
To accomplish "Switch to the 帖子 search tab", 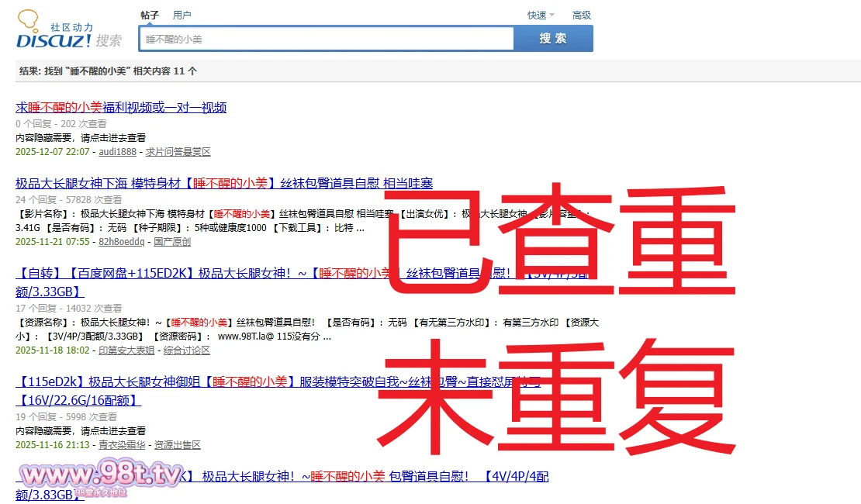I will coord(150,15).
